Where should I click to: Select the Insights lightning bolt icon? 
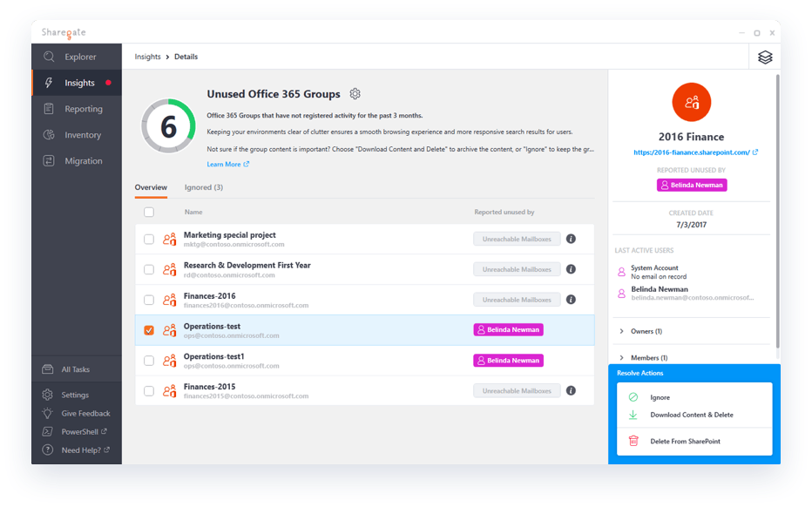tap(49, 83)
